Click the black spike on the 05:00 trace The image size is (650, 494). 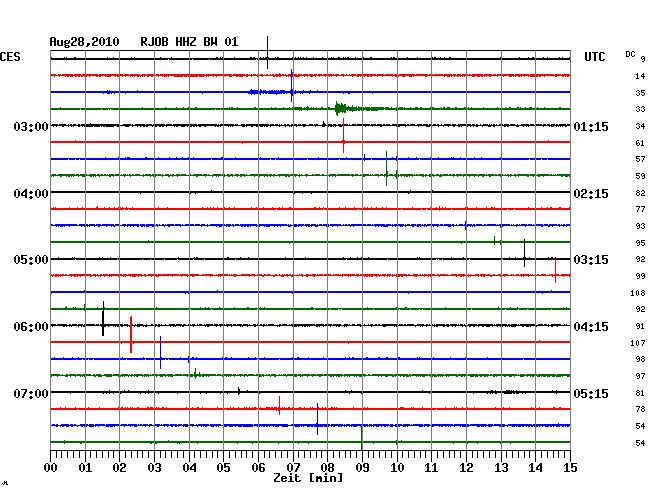tap(524, 253)
